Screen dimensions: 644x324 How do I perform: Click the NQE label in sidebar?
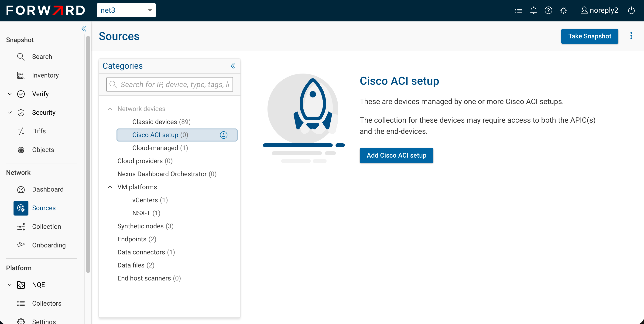point(38,285)
